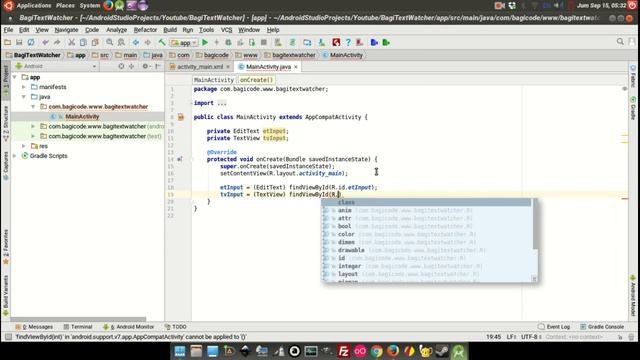Open the Event Log
Viewport: 640px width, 360px height.
tap(554, 327)
